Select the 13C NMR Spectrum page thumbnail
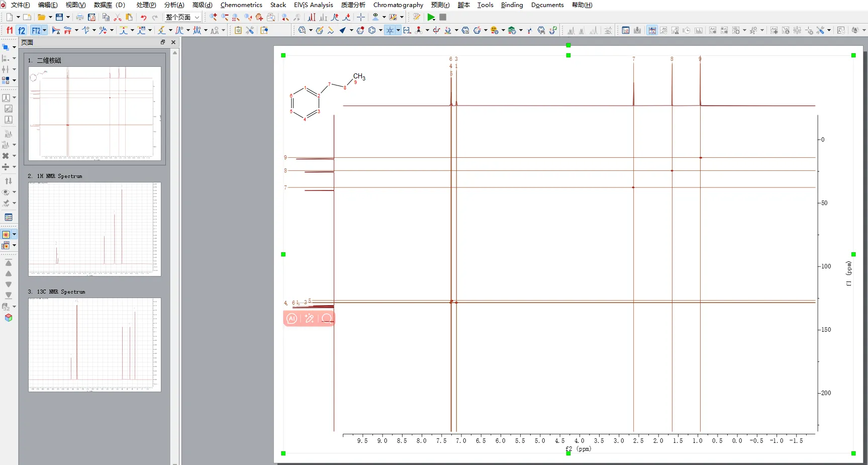 point(94,344)
